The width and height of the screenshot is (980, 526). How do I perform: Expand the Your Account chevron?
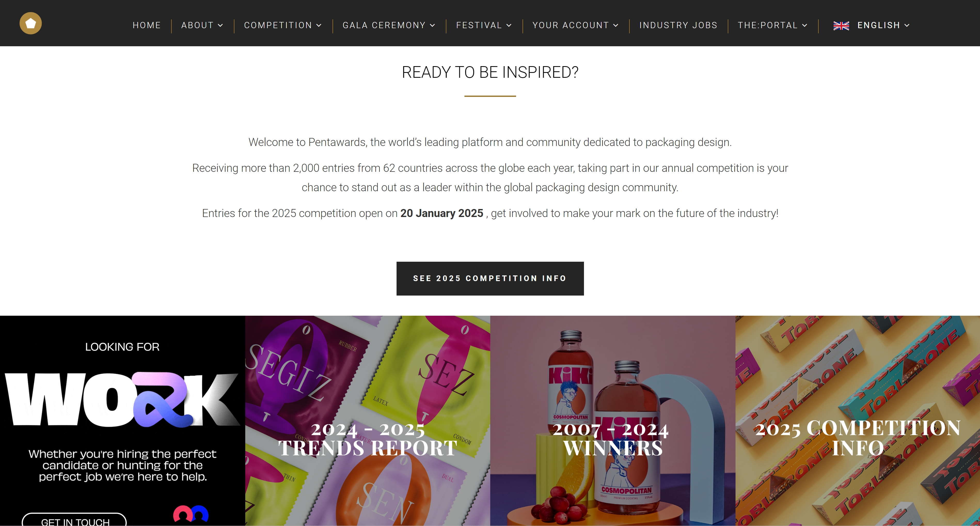[616, 26]
